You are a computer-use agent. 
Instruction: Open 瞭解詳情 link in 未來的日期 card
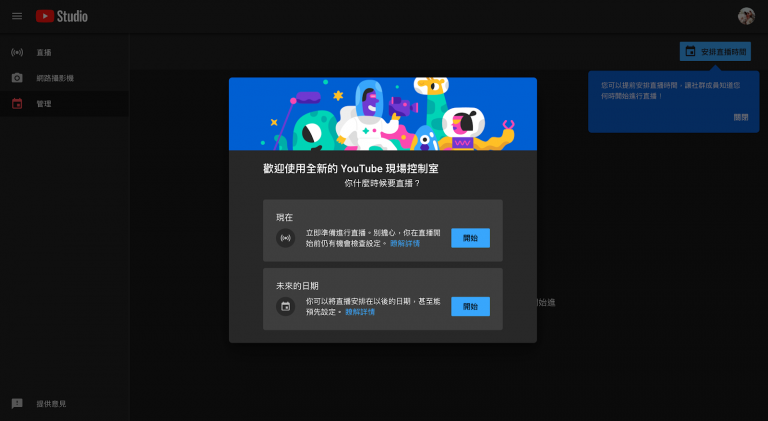tap(360, 312)
